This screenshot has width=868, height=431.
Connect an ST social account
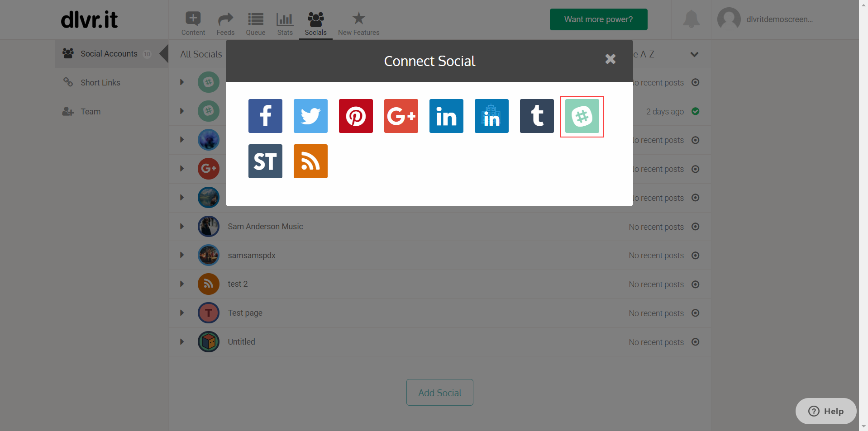click(265, 161)
